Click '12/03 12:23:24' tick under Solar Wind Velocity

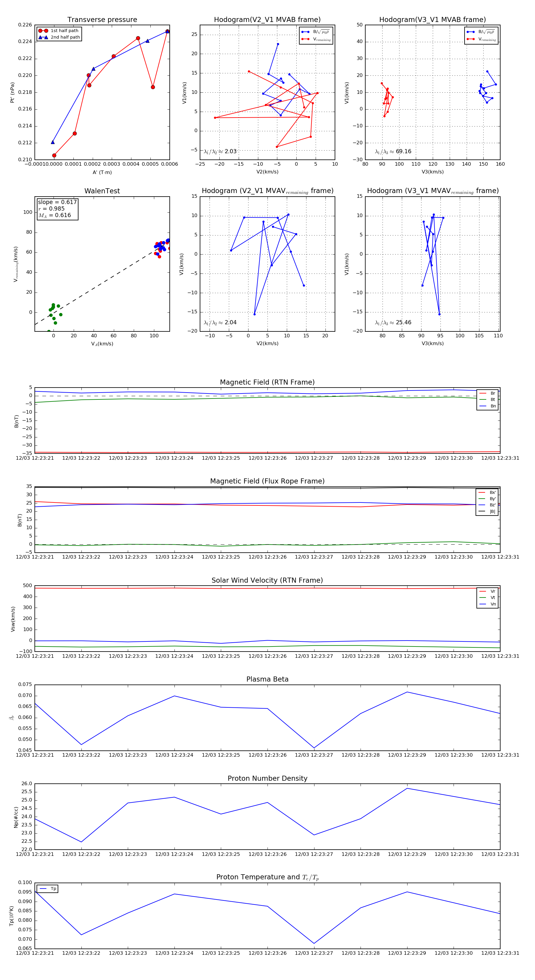[x=174, y=656]
